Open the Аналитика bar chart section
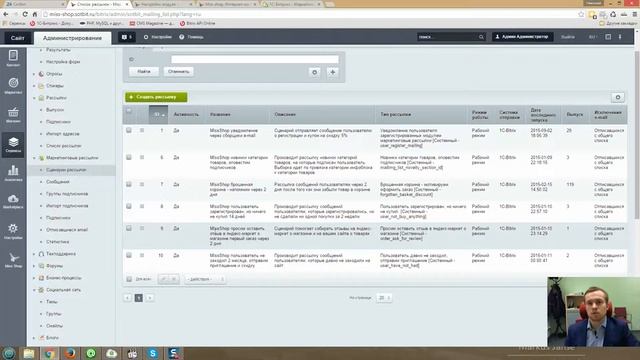640x360 pixels. pyautogui.click(x=13, y=173)
